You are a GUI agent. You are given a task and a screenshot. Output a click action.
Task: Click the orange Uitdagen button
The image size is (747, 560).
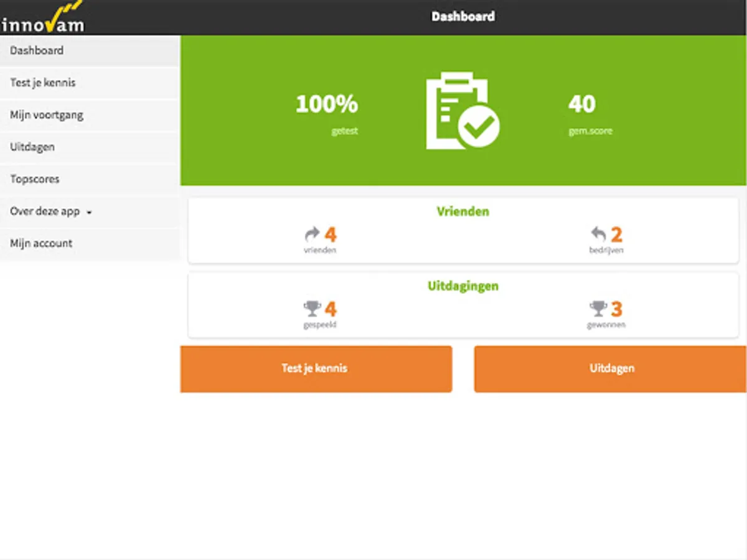[611, 368]
